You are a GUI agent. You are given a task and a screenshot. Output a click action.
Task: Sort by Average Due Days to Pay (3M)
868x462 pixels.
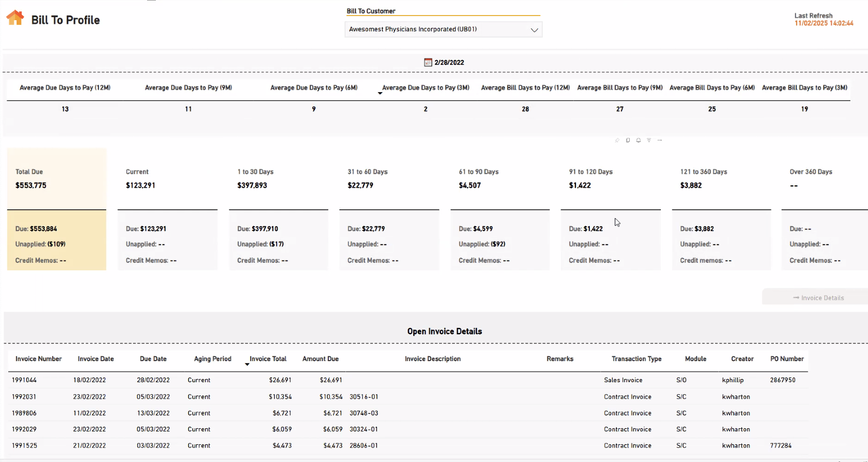pos(426,88)
